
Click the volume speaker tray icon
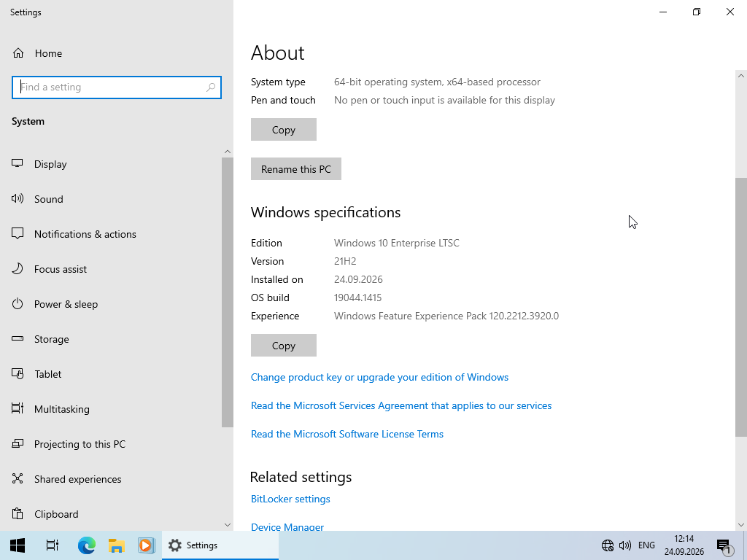625,545
